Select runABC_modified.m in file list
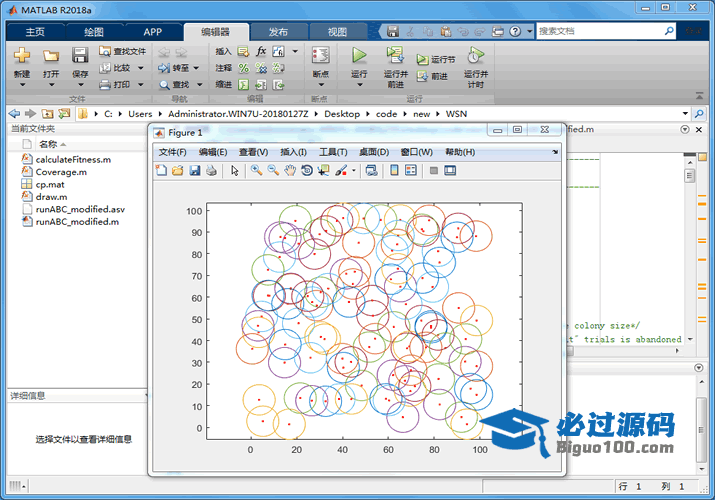The width and height of the screenshot is (715, 500). point(77,222)
